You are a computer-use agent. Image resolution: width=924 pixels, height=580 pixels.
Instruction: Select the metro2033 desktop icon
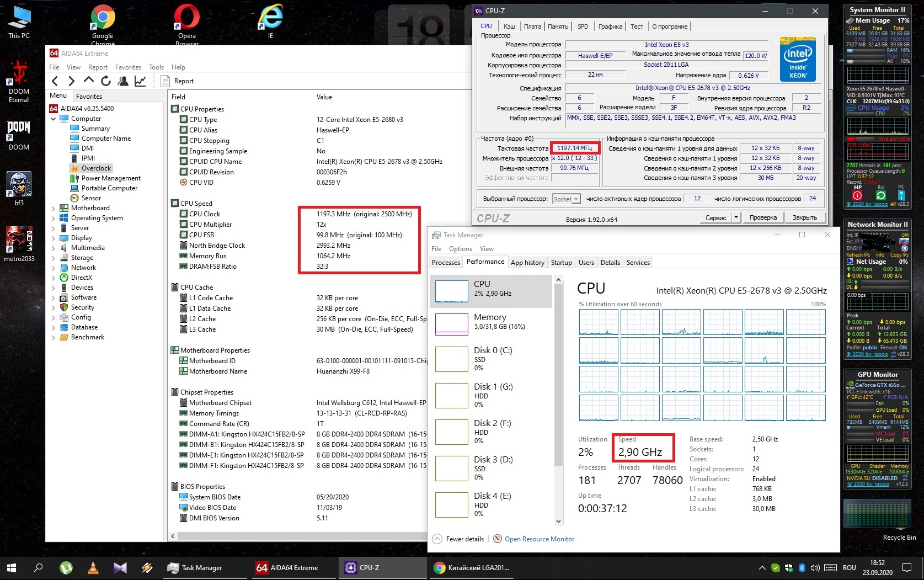19,244
